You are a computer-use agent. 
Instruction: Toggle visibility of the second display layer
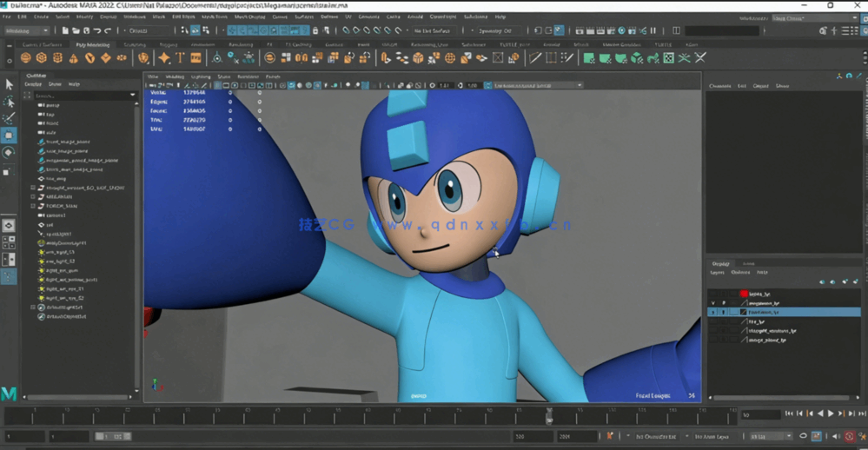click(x=713, y=303)
